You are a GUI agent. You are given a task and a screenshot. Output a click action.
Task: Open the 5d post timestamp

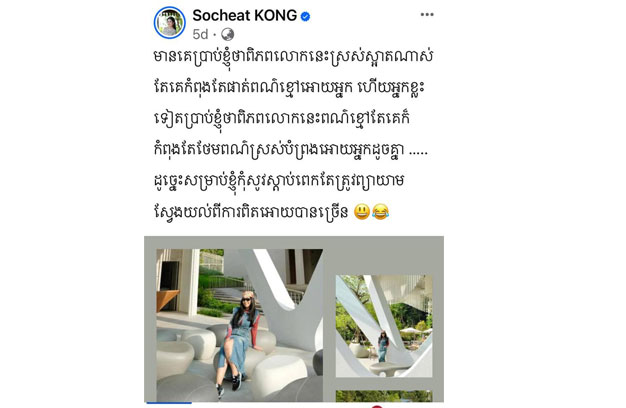200,34
